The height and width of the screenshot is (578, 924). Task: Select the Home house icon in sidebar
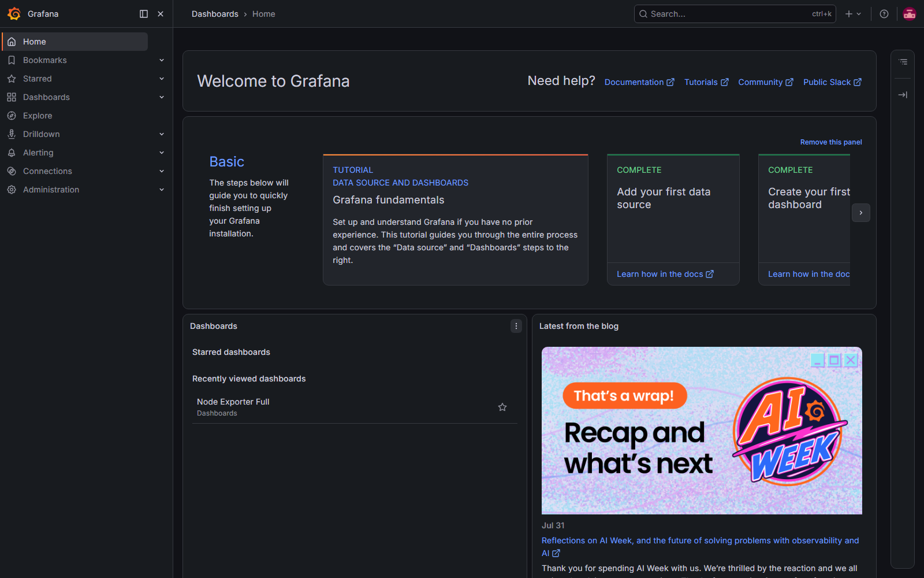(12, 42)
